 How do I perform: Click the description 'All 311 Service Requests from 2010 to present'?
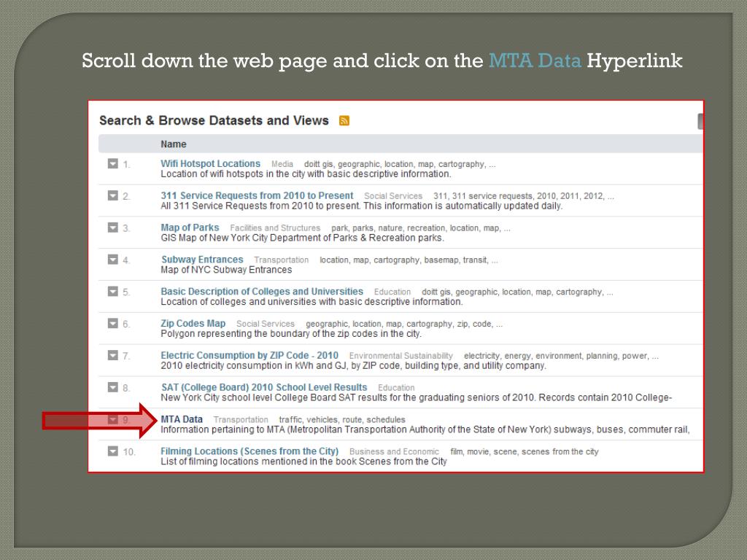point(362,206)
